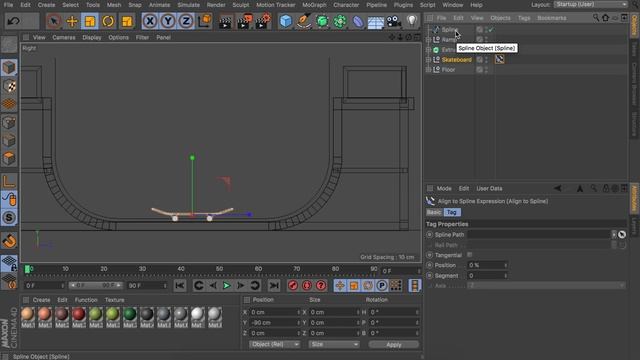Expand the Skateboard hierarchy

tap(428, 60)
